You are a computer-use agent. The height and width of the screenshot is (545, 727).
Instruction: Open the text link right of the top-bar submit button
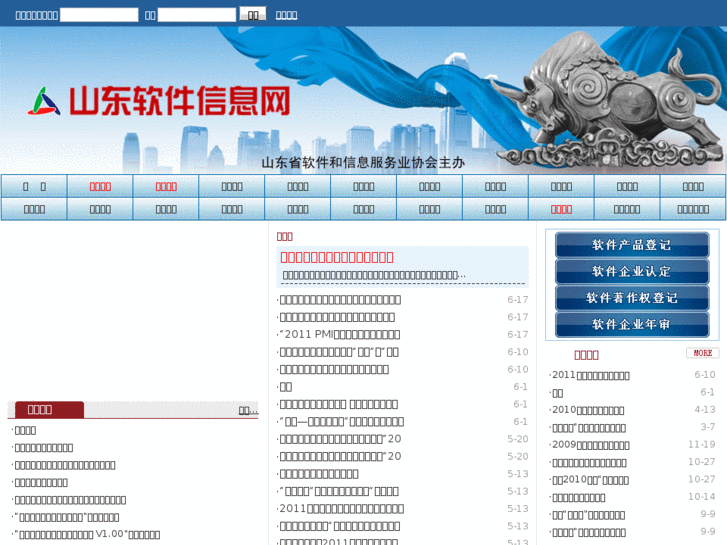click(x=286, y=15)
